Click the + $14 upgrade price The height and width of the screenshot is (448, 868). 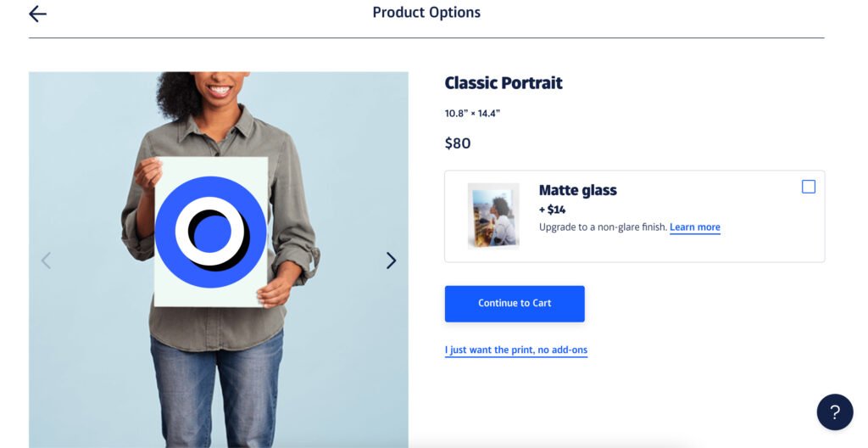click(552, 210)
